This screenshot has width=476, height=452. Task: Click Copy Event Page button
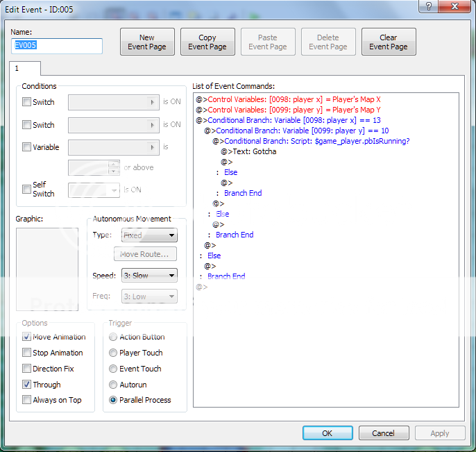click(207, 42)
